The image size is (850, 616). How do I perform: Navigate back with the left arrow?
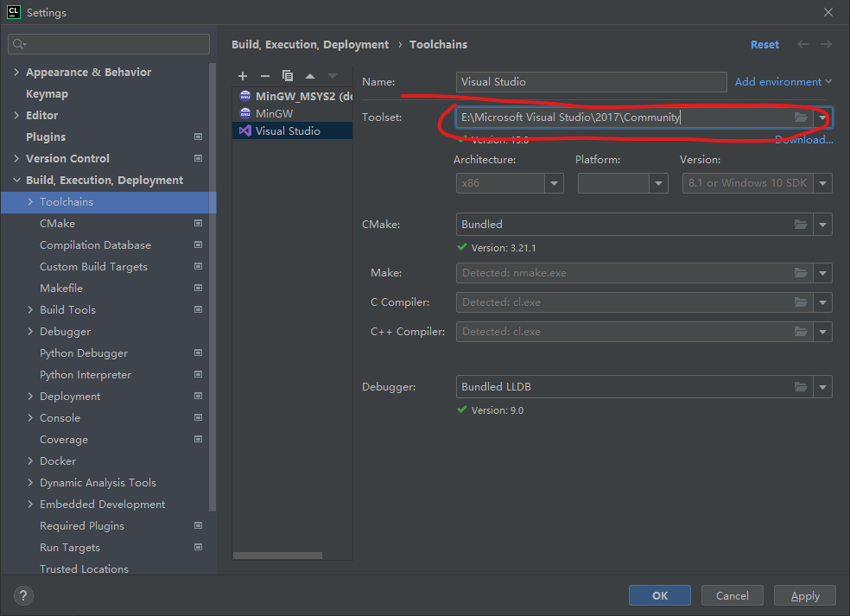click(x=802, y=44)
